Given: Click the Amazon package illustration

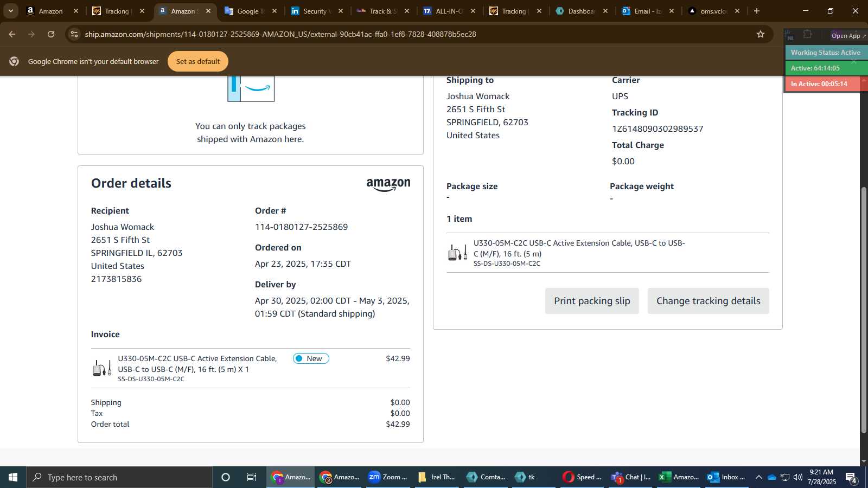Looking at the screenshot, I should 251,88.
